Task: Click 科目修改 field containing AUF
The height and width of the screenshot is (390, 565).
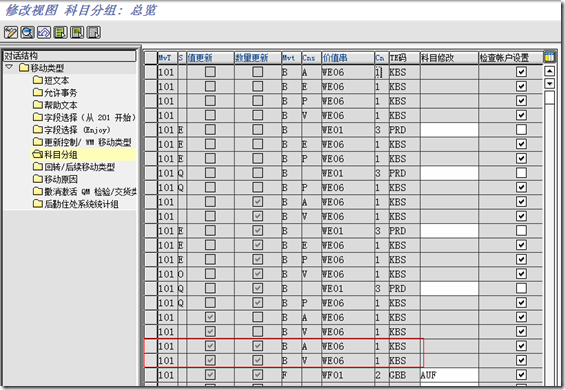Action: (449, 375)
